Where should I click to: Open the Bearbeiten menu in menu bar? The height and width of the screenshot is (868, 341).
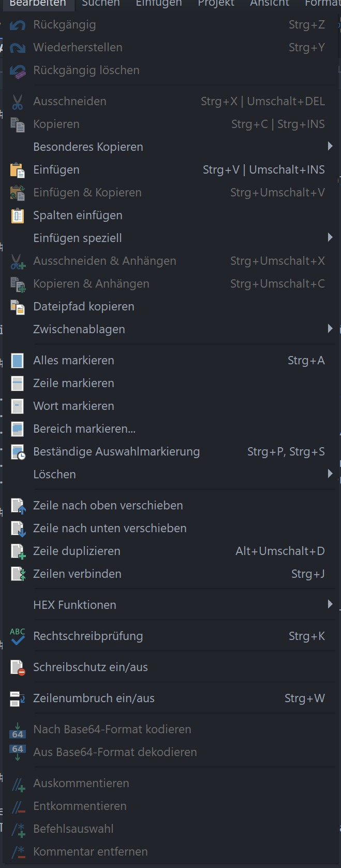(x=38, y=3)
